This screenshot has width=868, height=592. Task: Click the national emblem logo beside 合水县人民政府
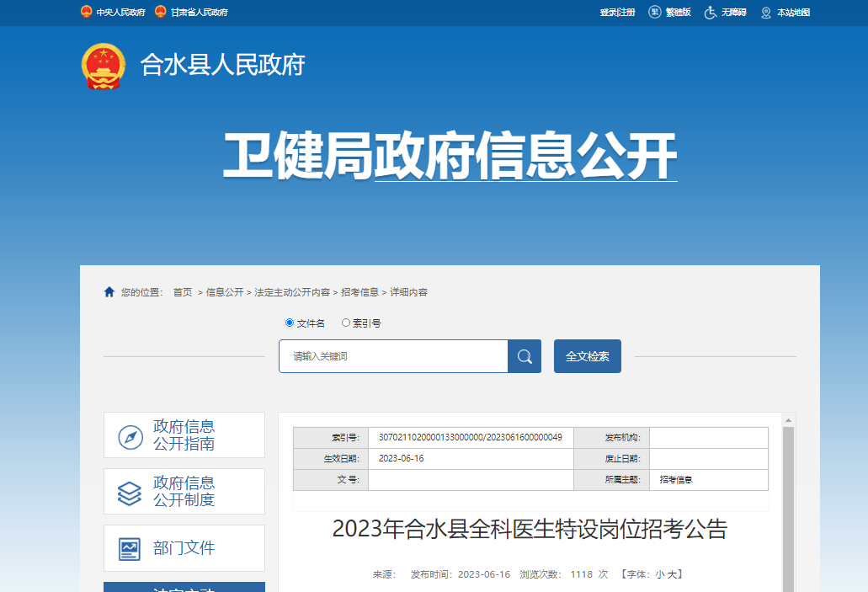104,66
